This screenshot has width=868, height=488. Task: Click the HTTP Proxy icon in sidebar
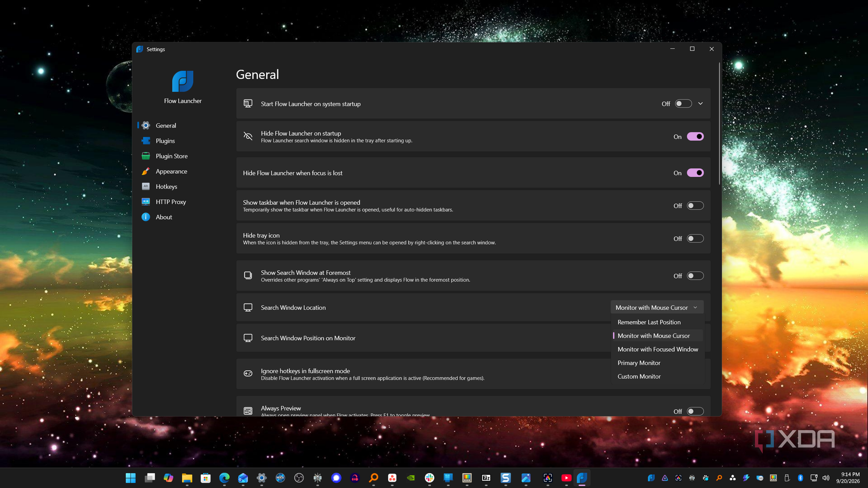click(x=146, y=201)
